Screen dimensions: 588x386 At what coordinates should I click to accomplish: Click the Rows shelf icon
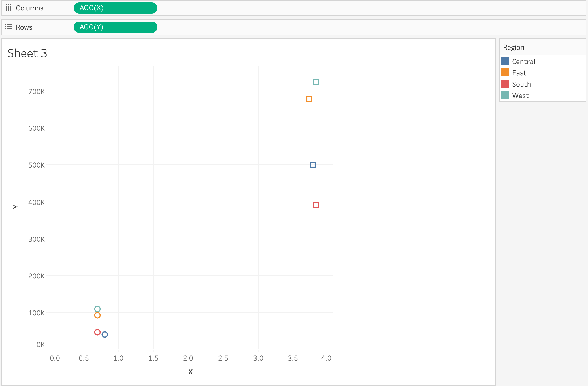pyautogui.click(x=8, y=27)
